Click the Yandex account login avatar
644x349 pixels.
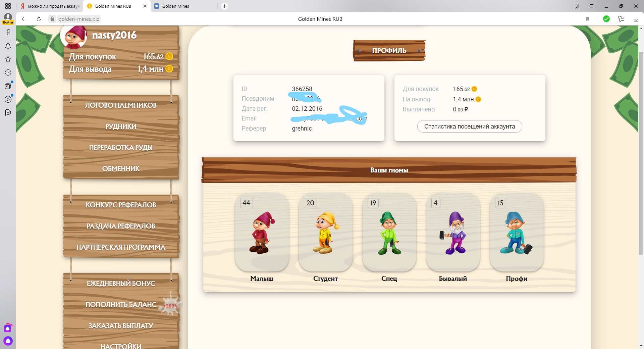[8, 18]
